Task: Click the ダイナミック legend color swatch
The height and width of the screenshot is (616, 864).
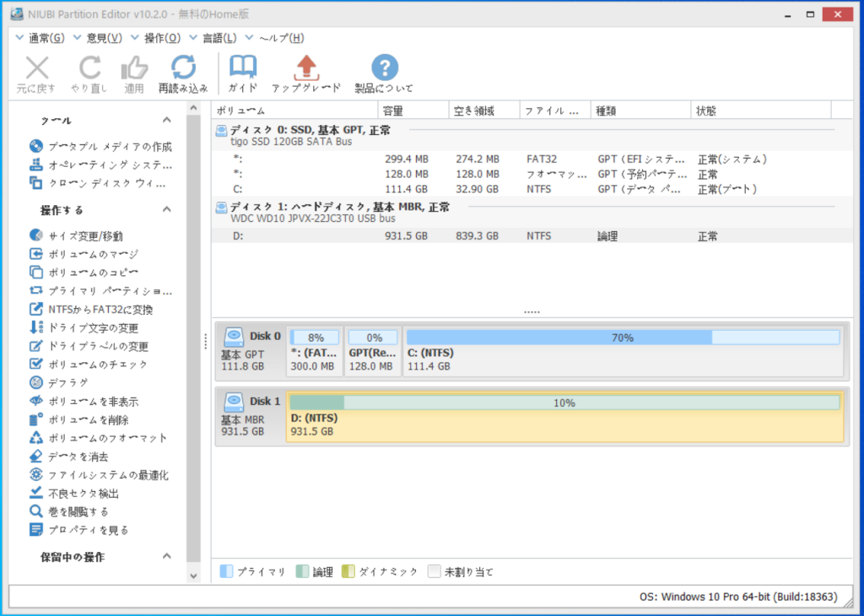Action: tap(348, 571)
